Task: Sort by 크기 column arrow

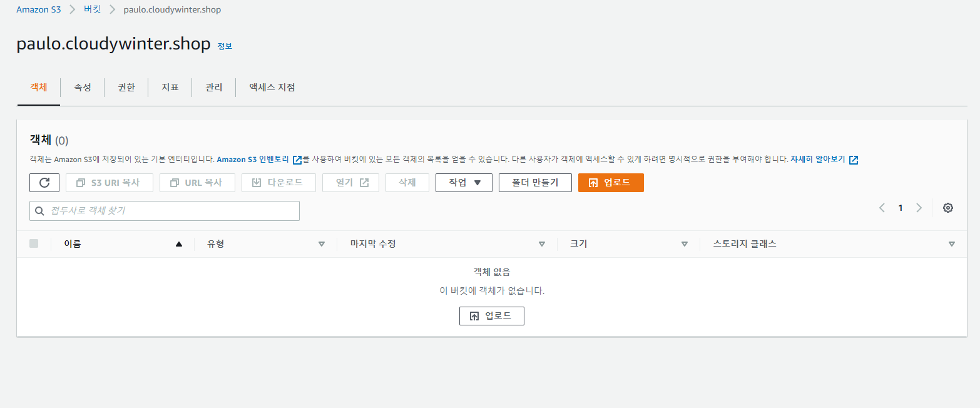Action: click(x=685, y=244)
